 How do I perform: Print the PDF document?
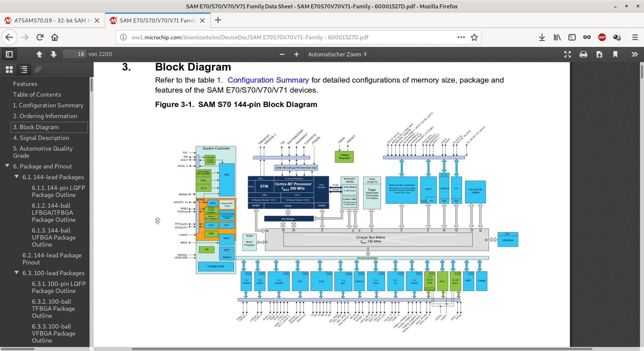[x=583, y=54]
